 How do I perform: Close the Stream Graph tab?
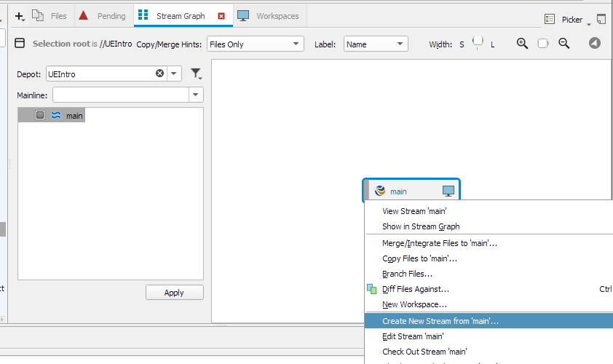click(x=221, y=16)
